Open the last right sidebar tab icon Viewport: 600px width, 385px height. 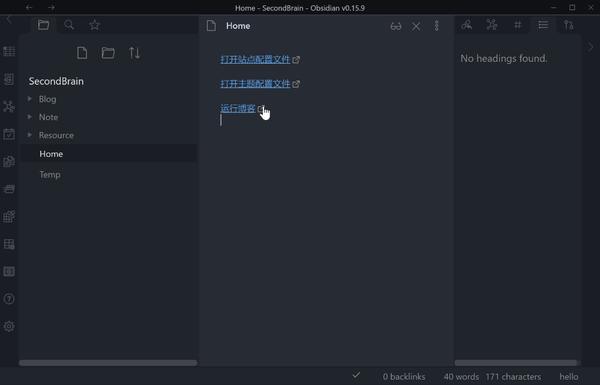(569, 25)
